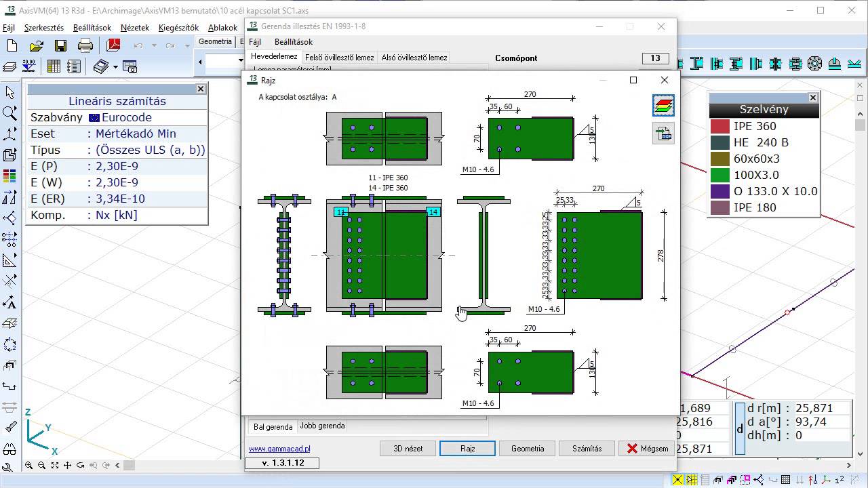Image resolution: width=868 pixels, height=488 pixels.
Task: Click the HE 240 B color swatch
Action: pyautogui.click(x=719, y=142)
